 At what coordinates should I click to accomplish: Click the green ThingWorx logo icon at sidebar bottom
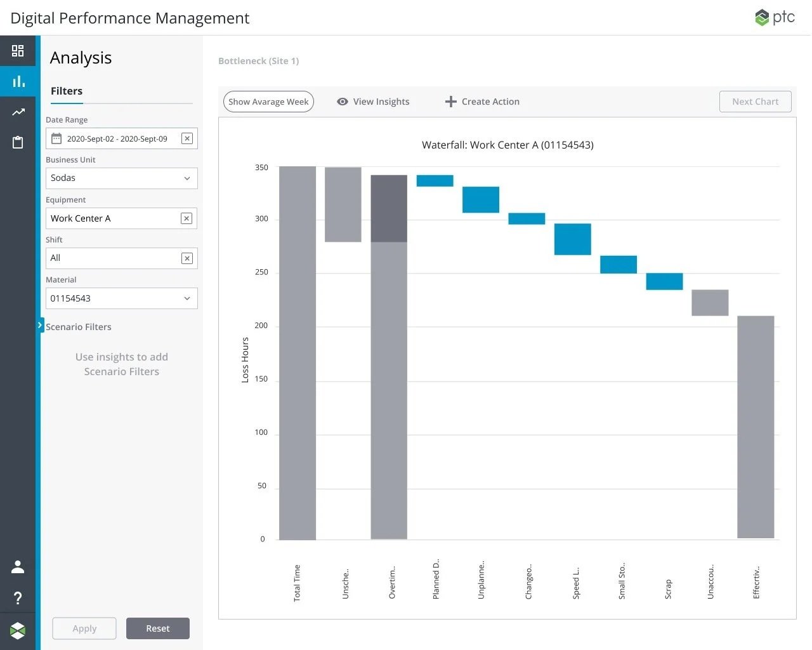(x=18, y=630)
